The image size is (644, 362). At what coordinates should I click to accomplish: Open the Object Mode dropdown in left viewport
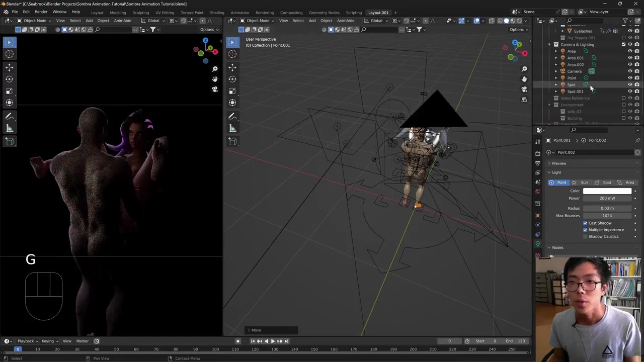(34, 21)
